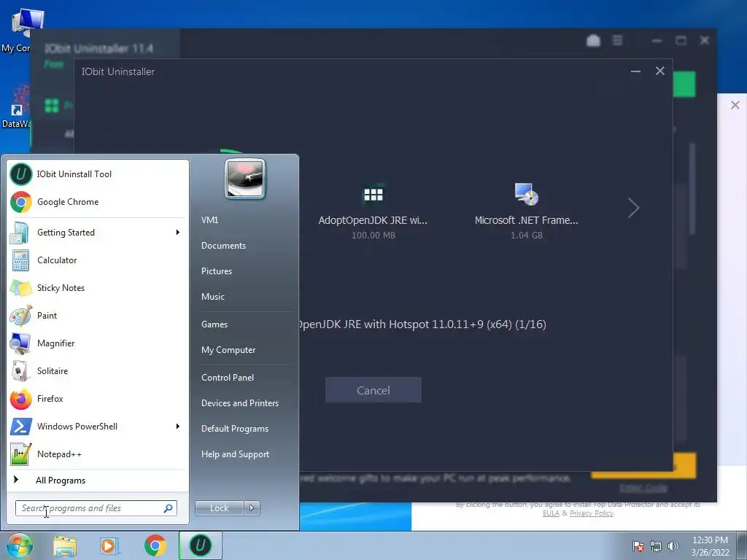Open Action Center flag in system tray
Viewport: 747px width, 560px height.
[638, 546]
